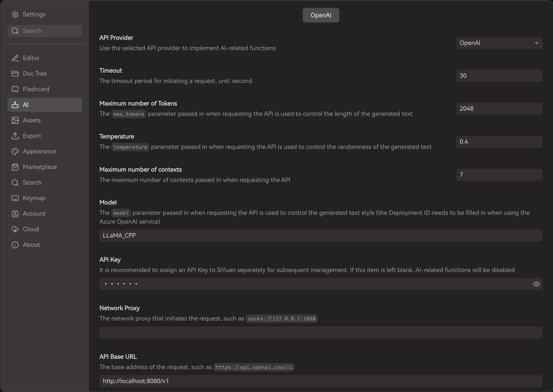The height and width of the screenshot is (392, 553).
Task: Click the Assets image icon
Action: pyautogui.click(x=15, y=120)
